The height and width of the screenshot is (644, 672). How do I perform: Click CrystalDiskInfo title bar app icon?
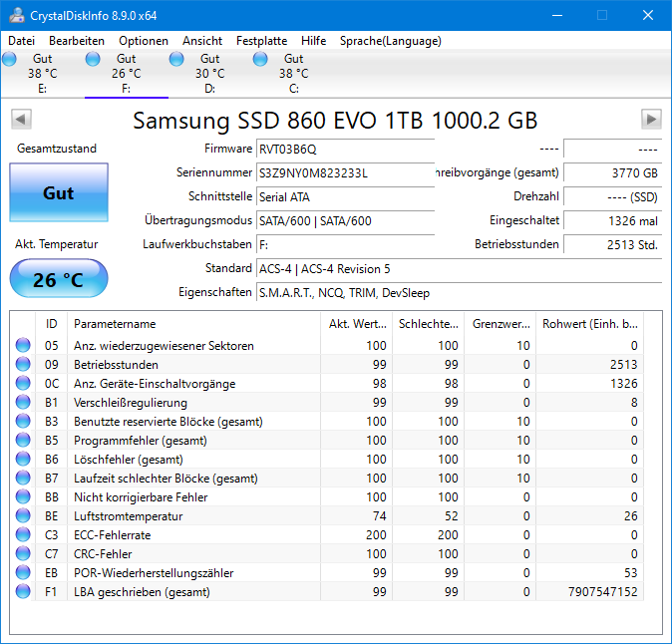point(17,15)
